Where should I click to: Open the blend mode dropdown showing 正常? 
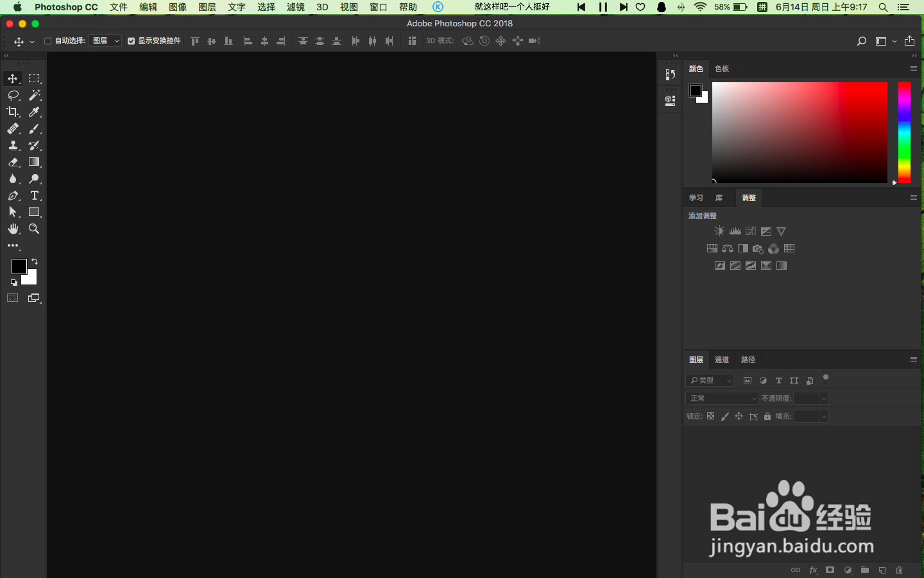coord(721,398)
